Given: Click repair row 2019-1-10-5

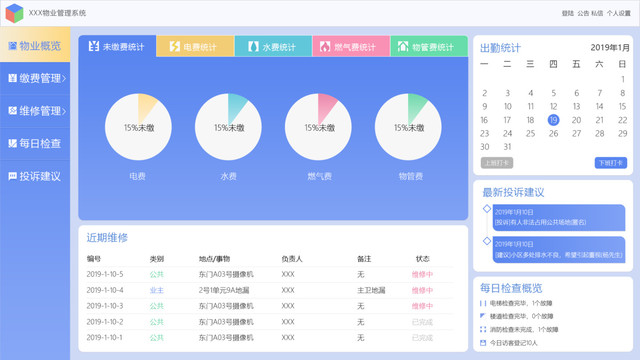Looking at the screenshot, I should tap(269, 274).
